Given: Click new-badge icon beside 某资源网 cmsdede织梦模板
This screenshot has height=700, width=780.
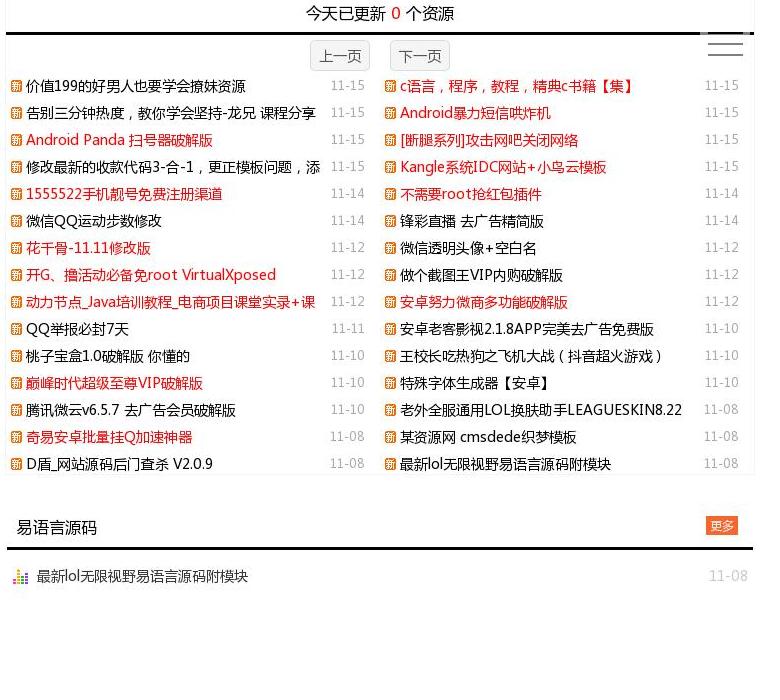Looking at the screenshot, I should 390,437.
